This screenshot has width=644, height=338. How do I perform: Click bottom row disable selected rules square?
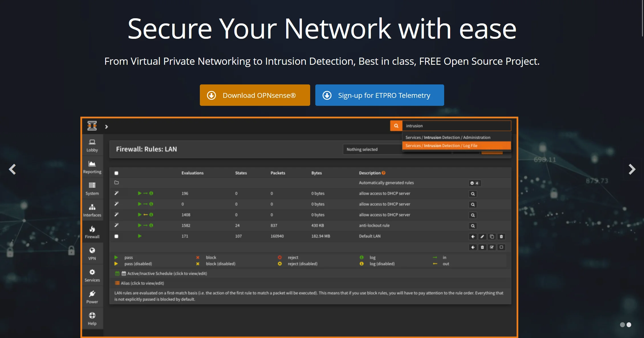501,247
